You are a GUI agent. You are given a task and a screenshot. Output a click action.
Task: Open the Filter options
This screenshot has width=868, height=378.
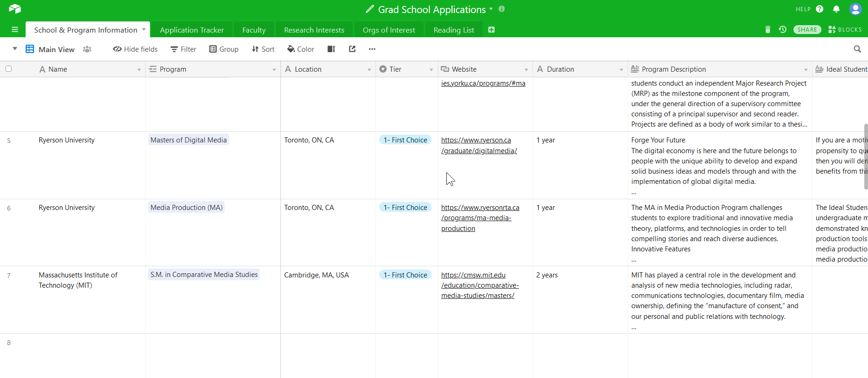183,49
